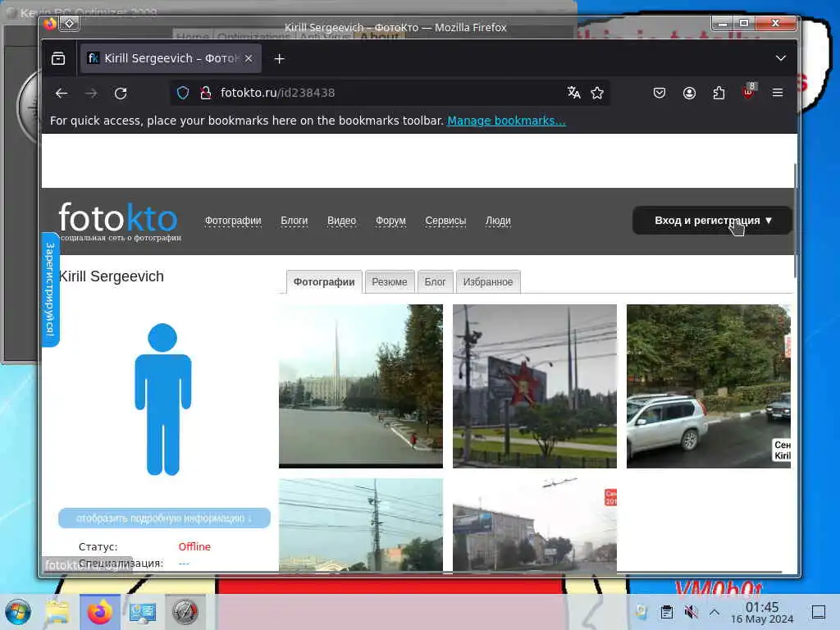Click the page vertical scrollbar

tap(794, 220)
